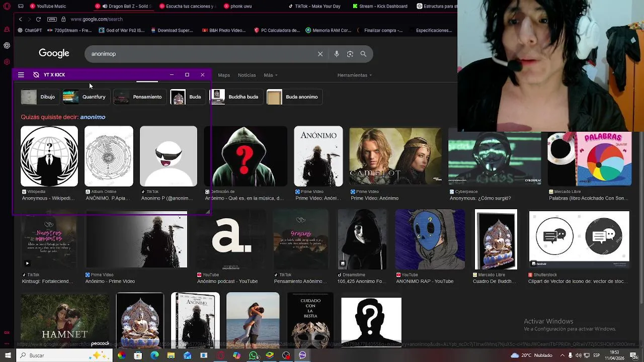The height and width of the screenshot is (362, 644).
Task: Open the Anónimo podcast YouTube 'a.' image
Action: click(231, 239)
